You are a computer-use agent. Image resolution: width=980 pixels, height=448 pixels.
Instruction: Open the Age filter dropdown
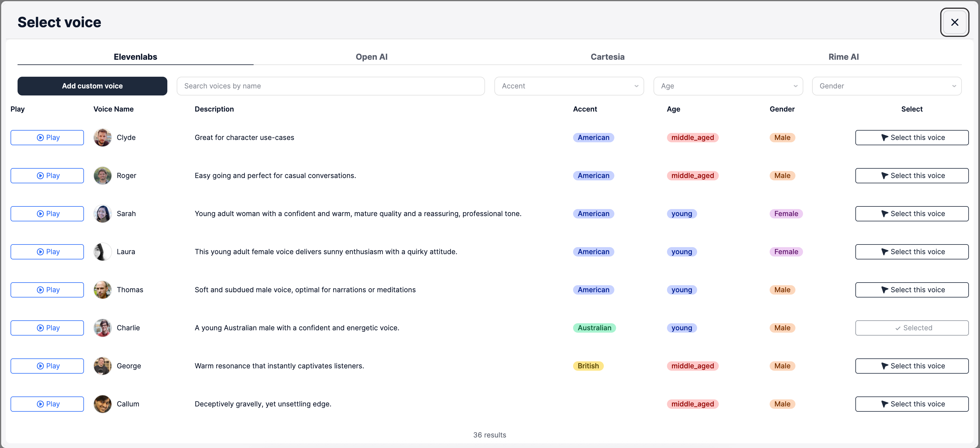pyautogui.click(x=728, y=86)
